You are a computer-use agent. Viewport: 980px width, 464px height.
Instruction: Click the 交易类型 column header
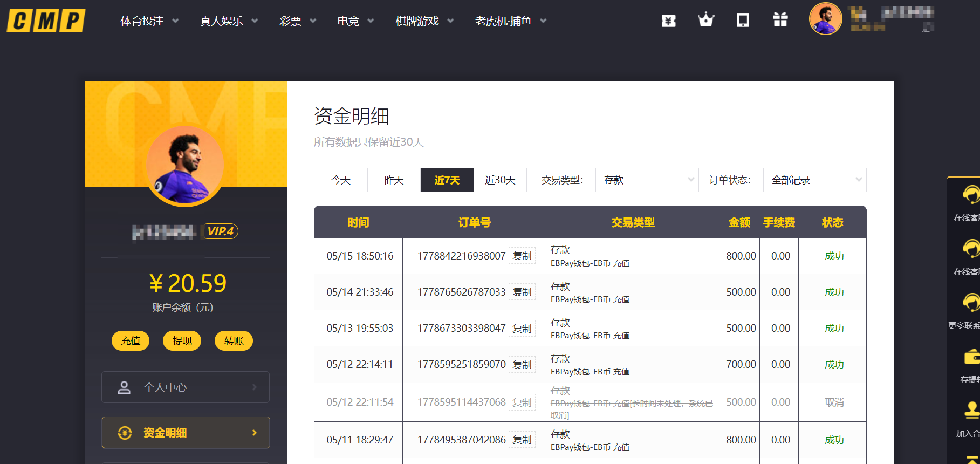[x=633, y=222]
